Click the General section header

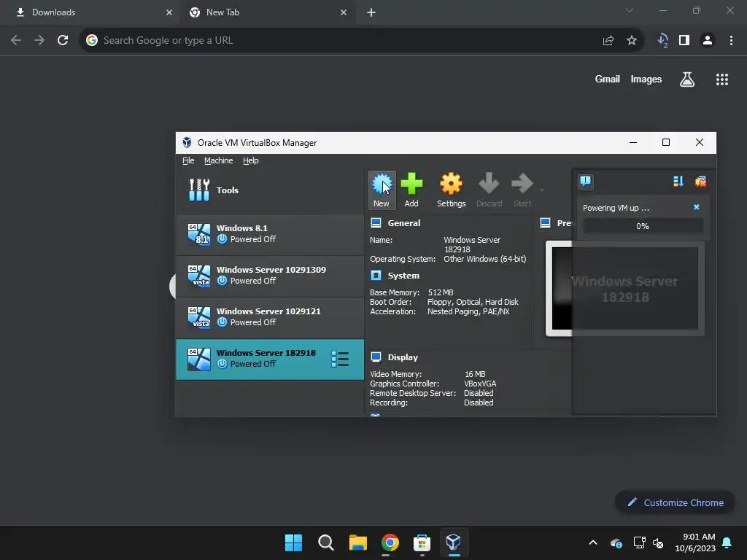tap(404, 223)
